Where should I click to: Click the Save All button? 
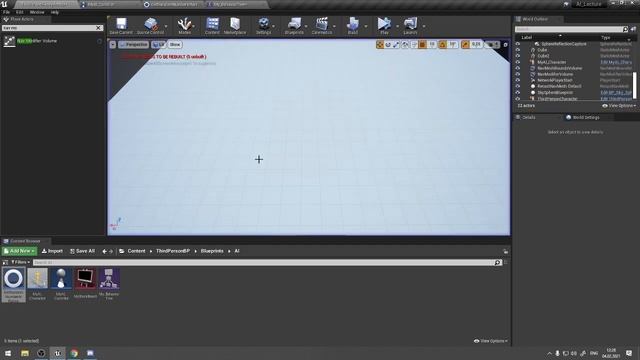click(x=82, y=251)
